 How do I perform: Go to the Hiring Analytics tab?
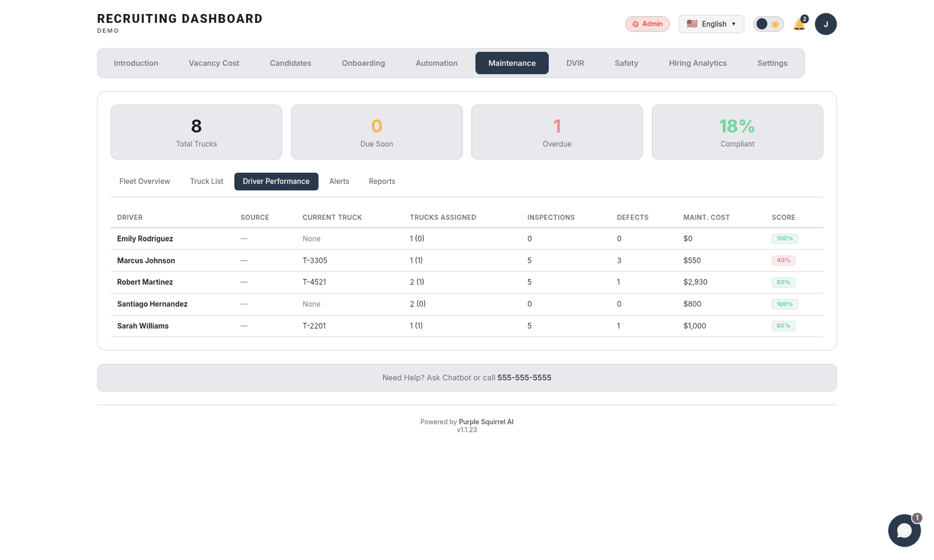pos(698,63)
